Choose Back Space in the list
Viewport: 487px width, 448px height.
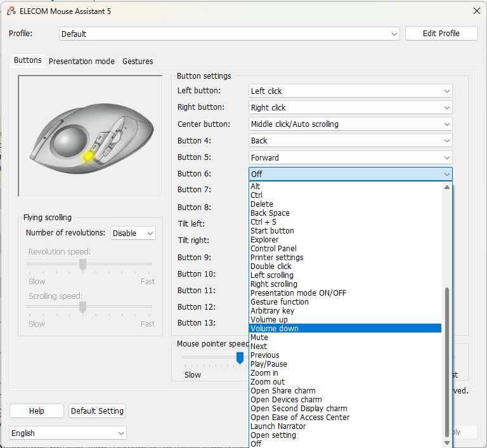[346, 213]
